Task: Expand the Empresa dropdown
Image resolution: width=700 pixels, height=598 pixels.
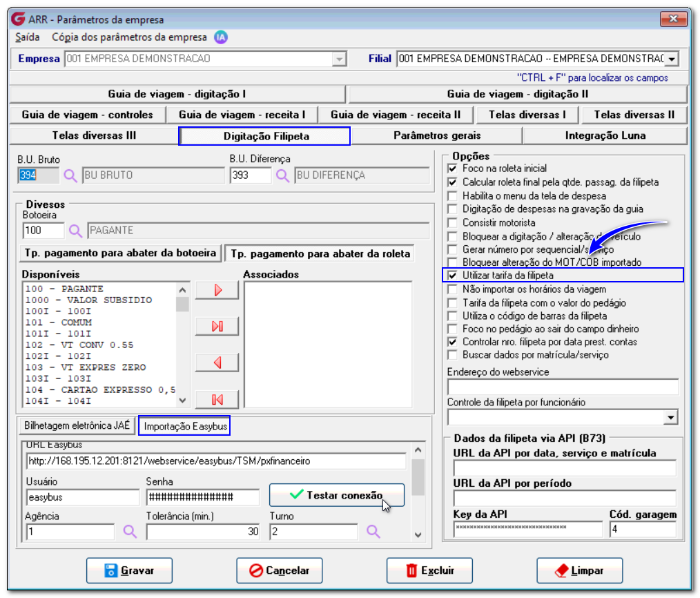Action: tap(339, 59)
